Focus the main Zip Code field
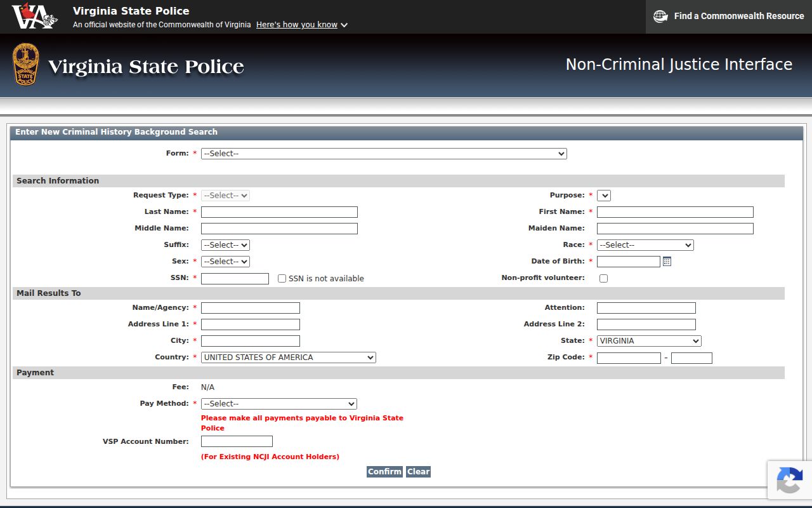 (x=629, y=358)
